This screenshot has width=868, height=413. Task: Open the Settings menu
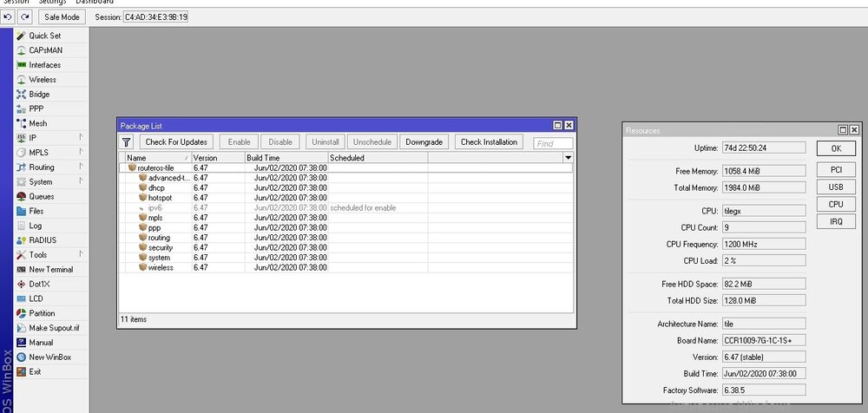[x=51, y=3]
